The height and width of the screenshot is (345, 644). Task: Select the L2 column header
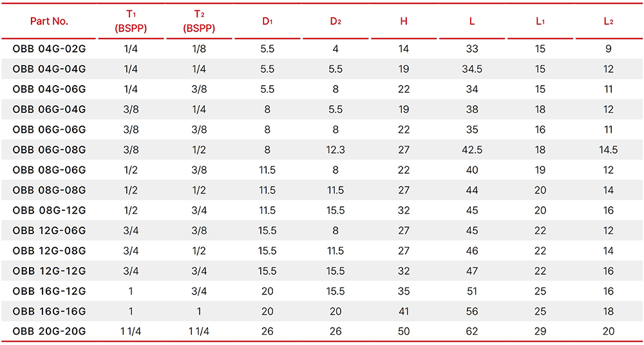click(609, 21)
